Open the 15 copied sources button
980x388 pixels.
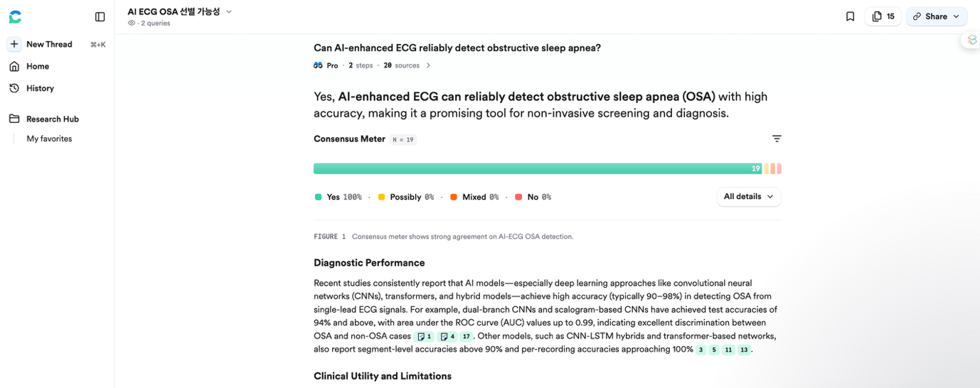(x=883, y=16)
